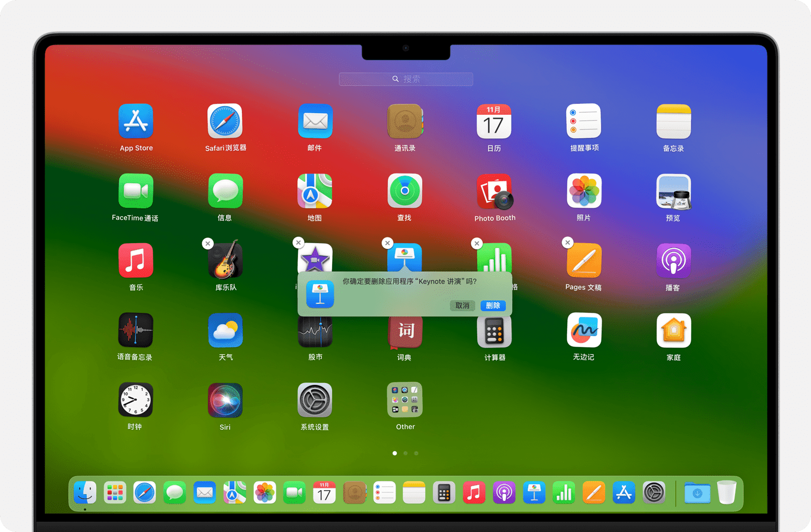Open Calendar from the Dock
The height and width of the screenshot is (532, 811).
(x=324, y=493)
